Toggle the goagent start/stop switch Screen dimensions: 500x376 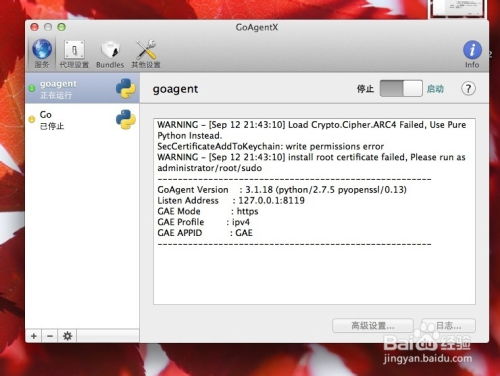(x=401, y=89)
